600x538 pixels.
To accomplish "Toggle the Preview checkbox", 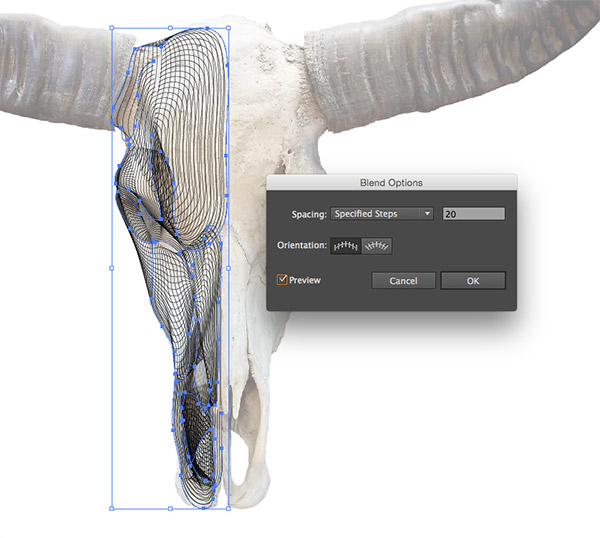I will click(x=282, y=280).
